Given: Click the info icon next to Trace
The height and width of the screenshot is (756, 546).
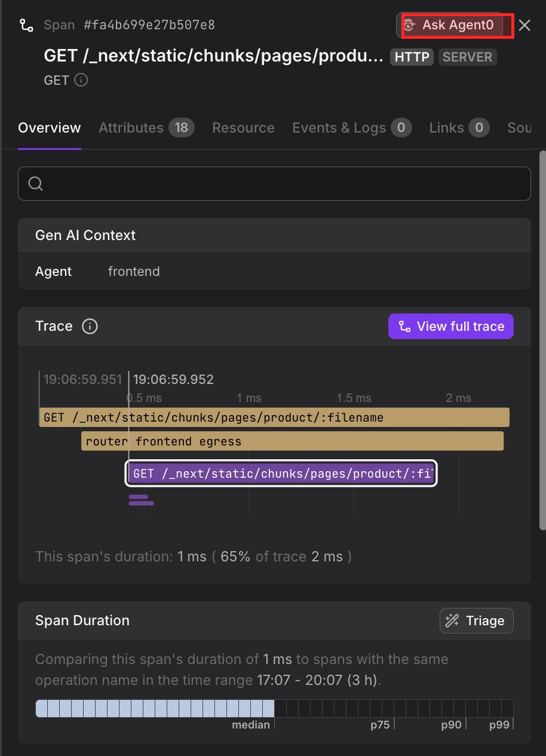Looking at the screenshot, I should pos(90,326).
